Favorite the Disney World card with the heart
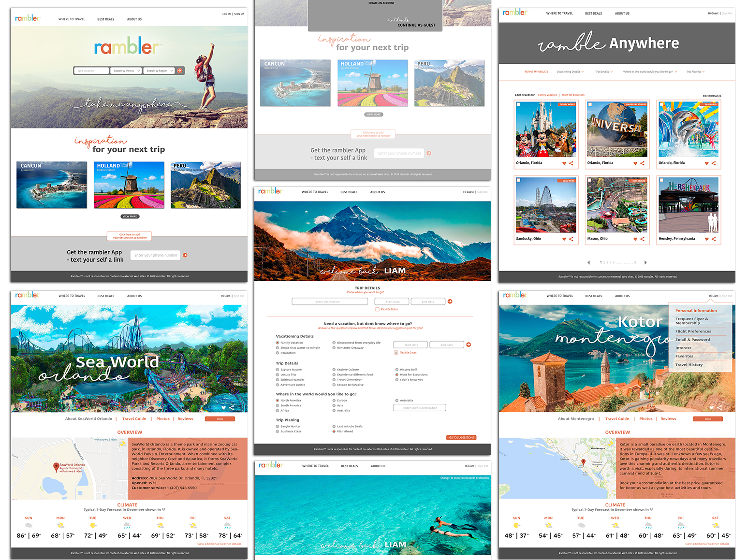 coord(564,163)
